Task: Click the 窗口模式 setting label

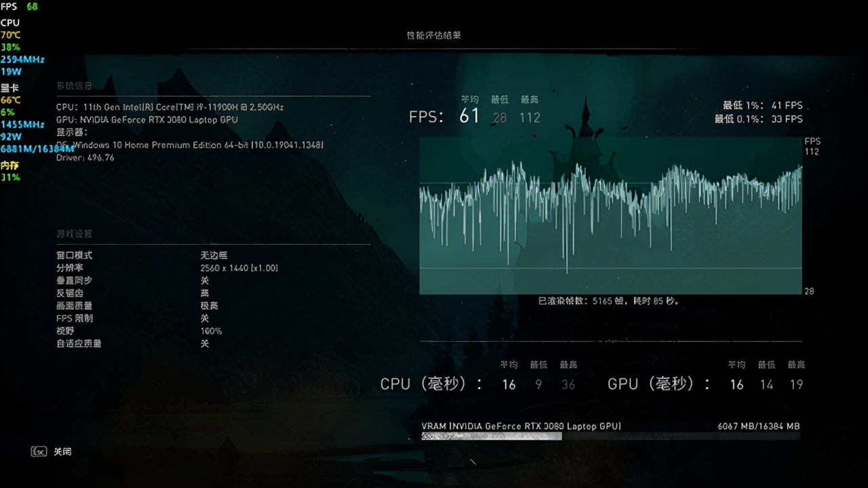Action: pos(74,256)
